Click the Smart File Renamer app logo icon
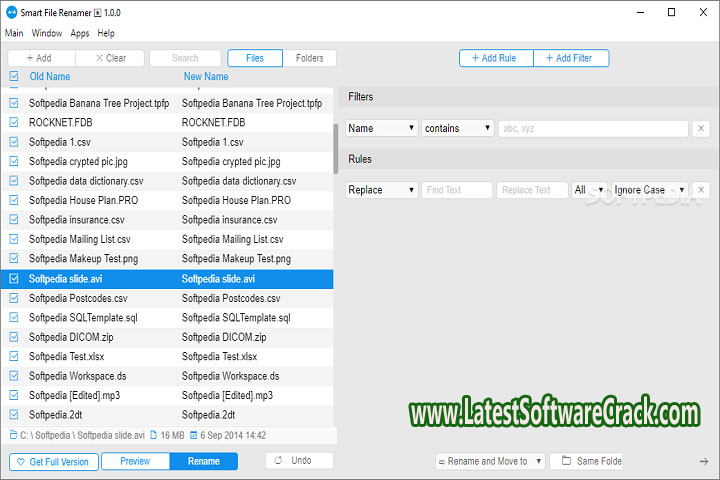The height and width of the screenshot is (480, 720). pyautogui.click(x=11, y=12)
